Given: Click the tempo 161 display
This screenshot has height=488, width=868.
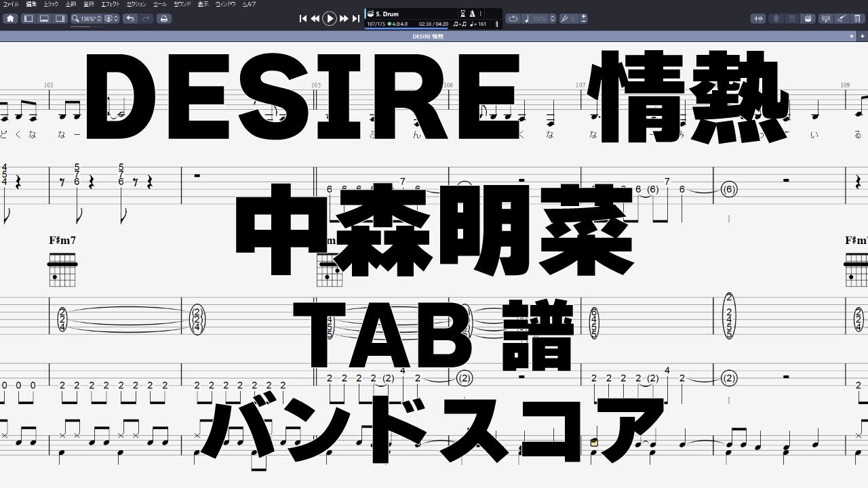Looking at the screenshot, I should pyautogui.click(x=477, y=24).
